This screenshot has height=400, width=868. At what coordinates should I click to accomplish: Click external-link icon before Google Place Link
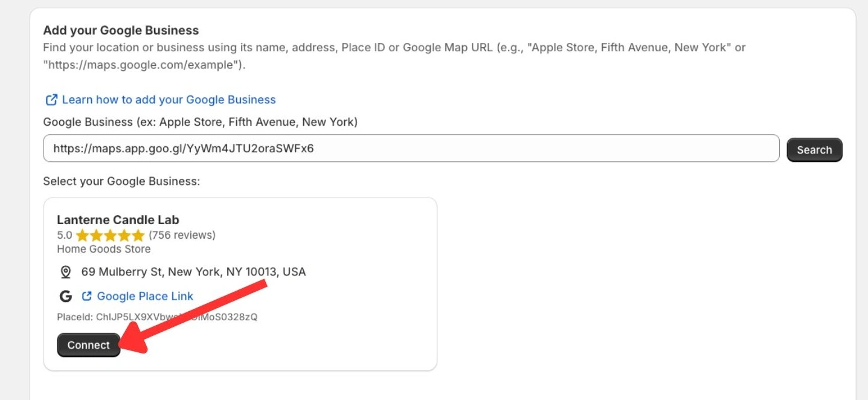pos(87,296)
